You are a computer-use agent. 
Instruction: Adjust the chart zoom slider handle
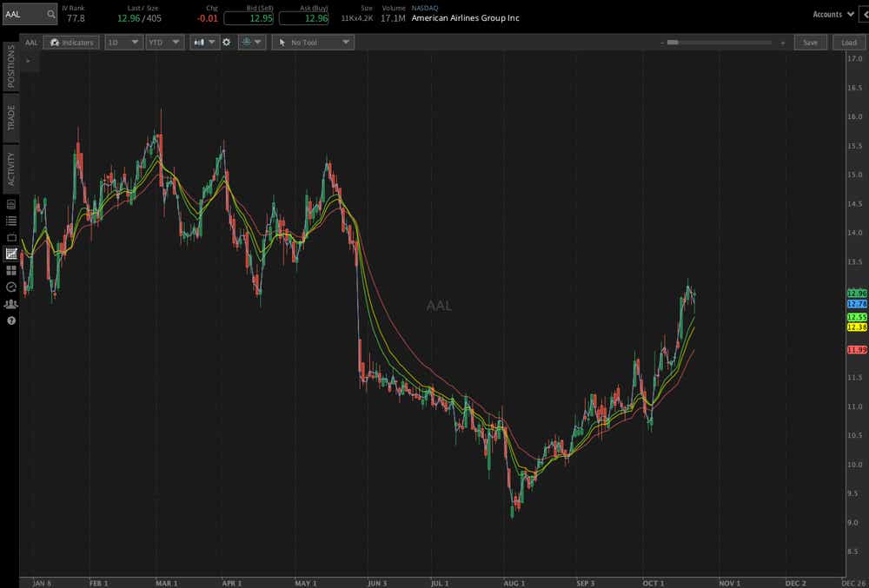click(673, 42)
